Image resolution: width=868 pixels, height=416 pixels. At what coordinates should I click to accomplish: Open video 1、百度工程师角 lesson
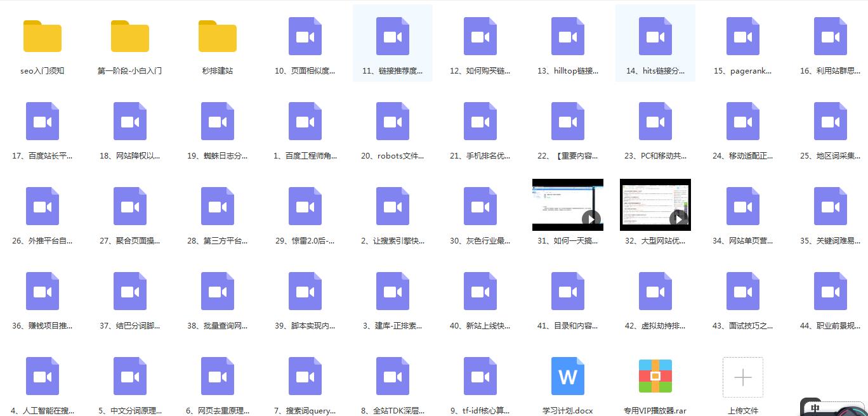[305, 120]
